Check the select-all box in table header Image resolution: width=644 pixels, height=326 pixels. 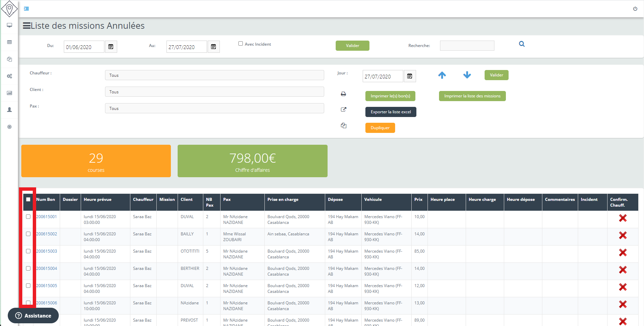28,200
